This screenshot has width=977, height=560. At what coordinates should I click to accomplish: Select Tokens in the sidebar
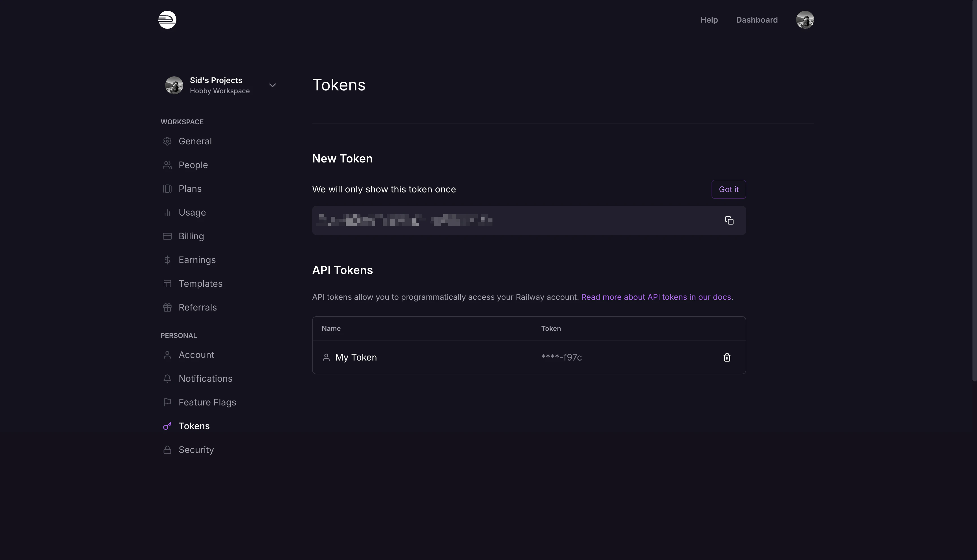pos(194,426)
